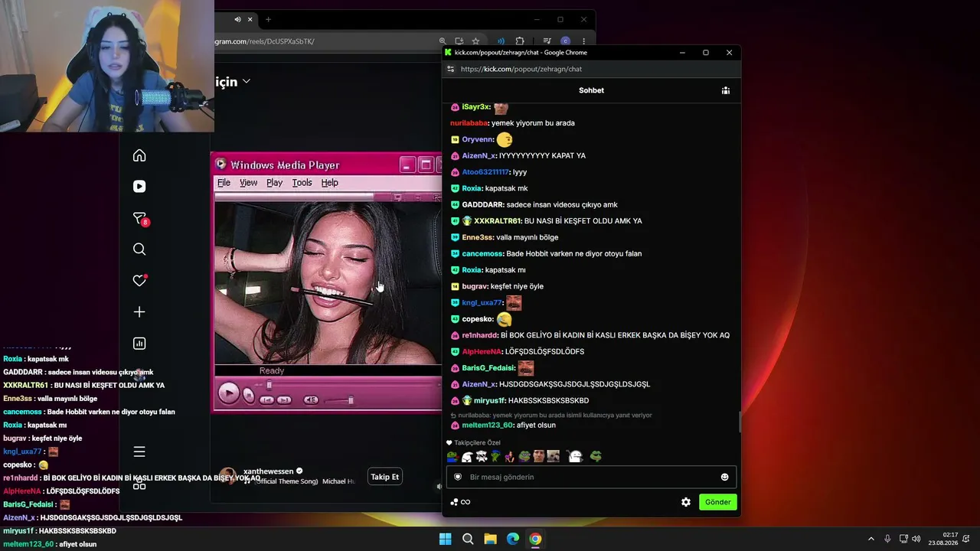Open Microsoft Edge from the taskbar
The image size is (980, 551).
[513, 539]
